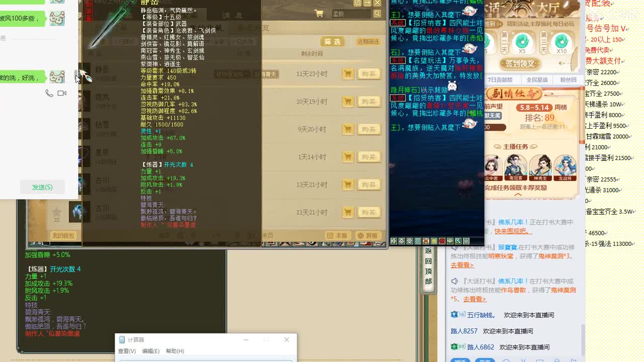Click the last chat toolbar icon in the row
This screenshot has height=362, width=644.
(x=466, y=241)
